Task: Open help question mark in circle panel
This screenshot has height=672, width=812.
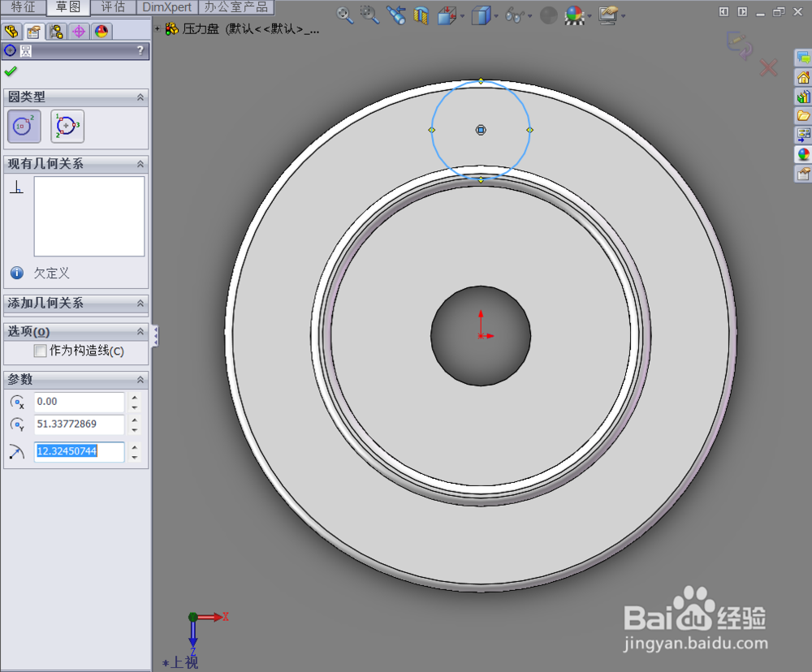Action: point(140,50)
